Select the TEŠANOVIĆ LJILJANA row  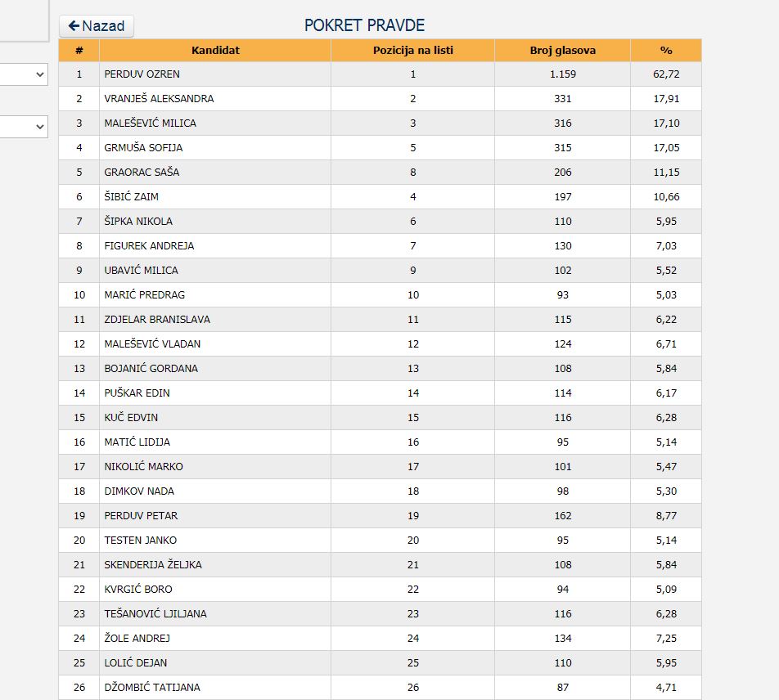pyautogui.click(x=155, y=614)
